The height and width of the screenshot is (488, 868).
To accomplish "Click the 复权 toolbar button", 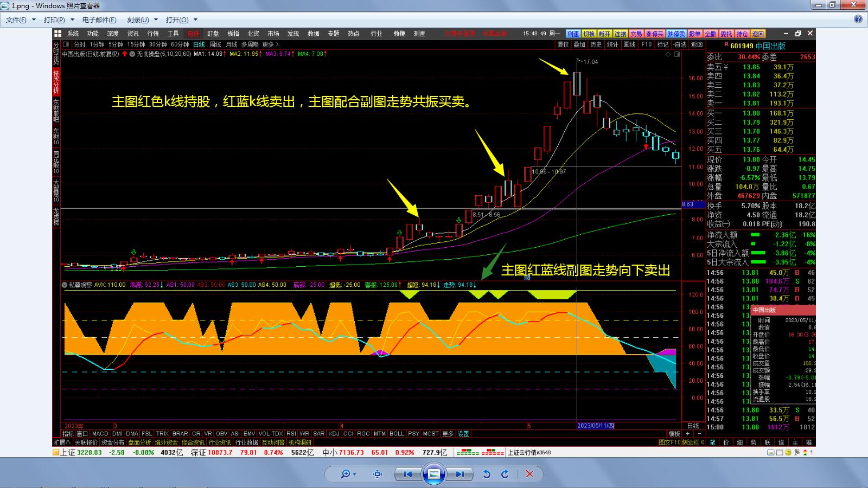I will click(x=563, y=44).
